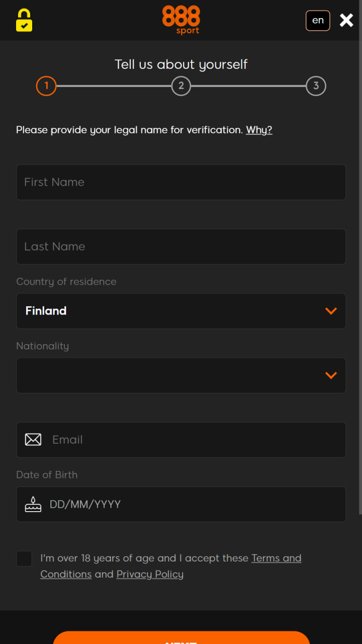Viewport: 362px width, 644px height.
Task: Open the Privacy Policy link
Action: point(150,574)
